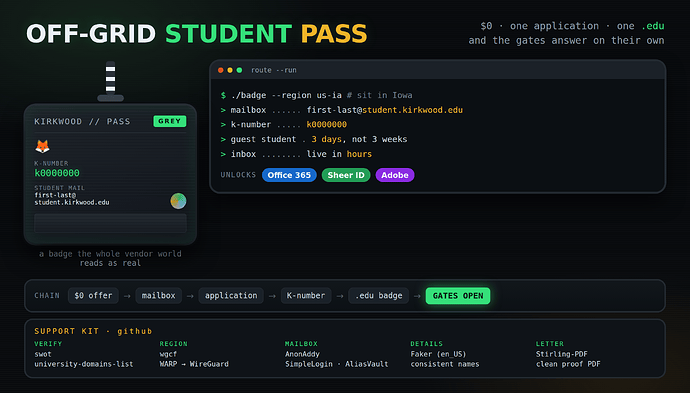Click the REGION column heading

coord(173,344)
